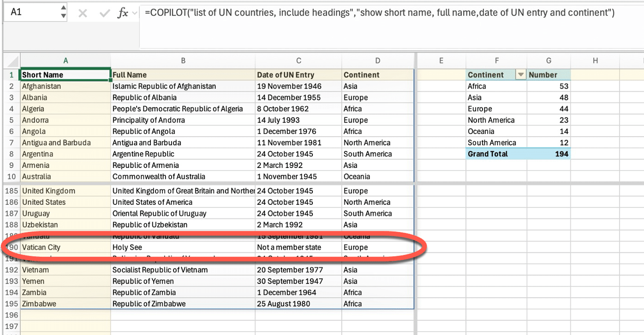This screenshot has width=644, height=335.
Task: Open the Continent filter dropdown in pivot table
Action: [x=521, y=75]
